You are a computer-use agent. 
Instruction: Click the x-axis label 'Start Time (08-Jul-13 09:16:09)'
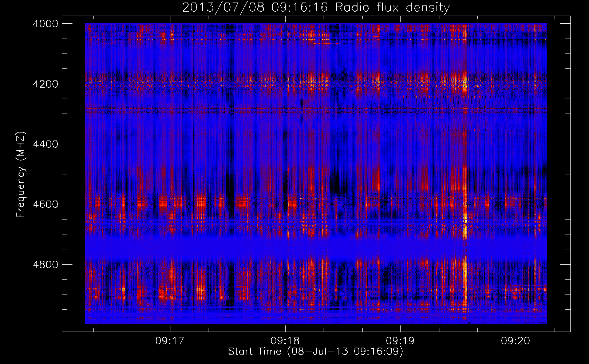coord(316,352)
